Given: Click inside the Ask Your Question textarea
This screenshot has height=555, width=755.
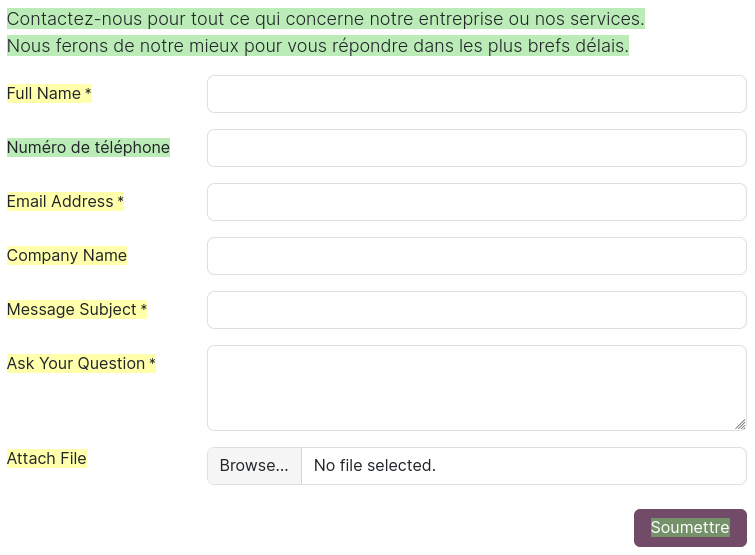Looking at the screenshot, I should 476,388.
